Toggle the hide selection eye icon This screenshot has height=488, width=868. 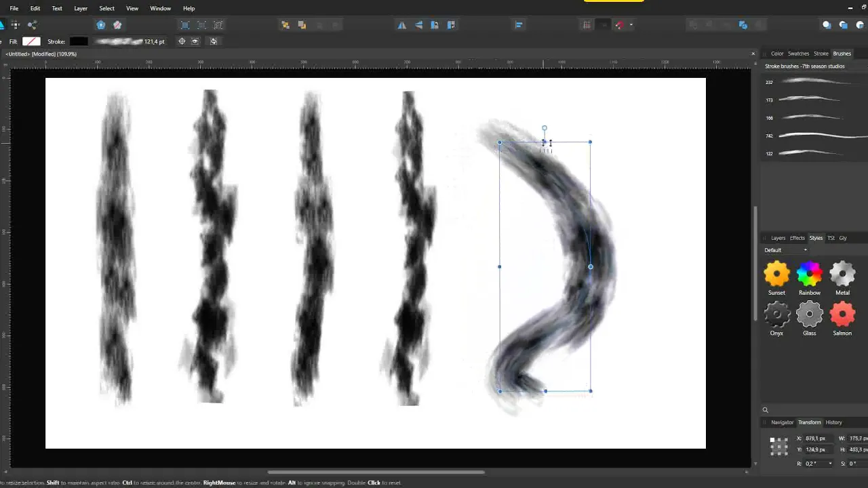click(195, 41)
